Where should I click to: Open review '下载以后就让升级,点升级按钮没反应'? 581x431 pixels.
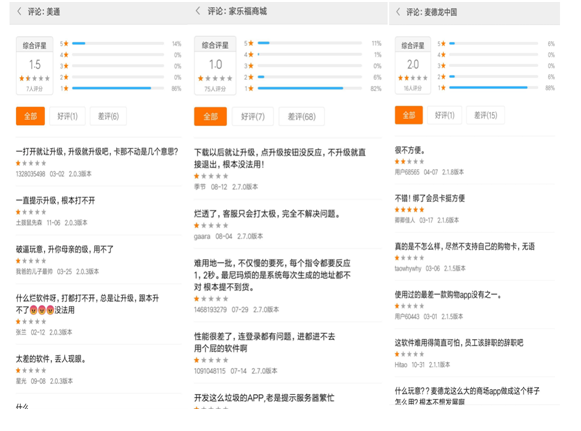pos(280,158)
